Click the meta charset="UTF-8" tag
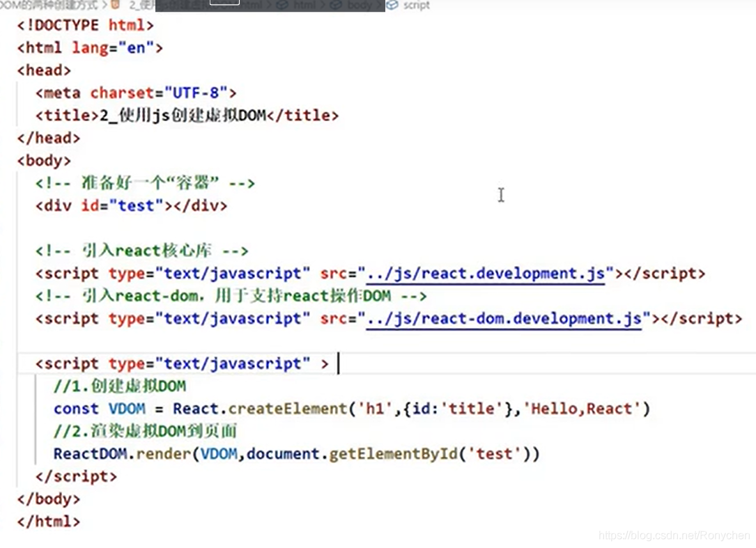Viewport: 756px width, 548px height. [136, 93]
